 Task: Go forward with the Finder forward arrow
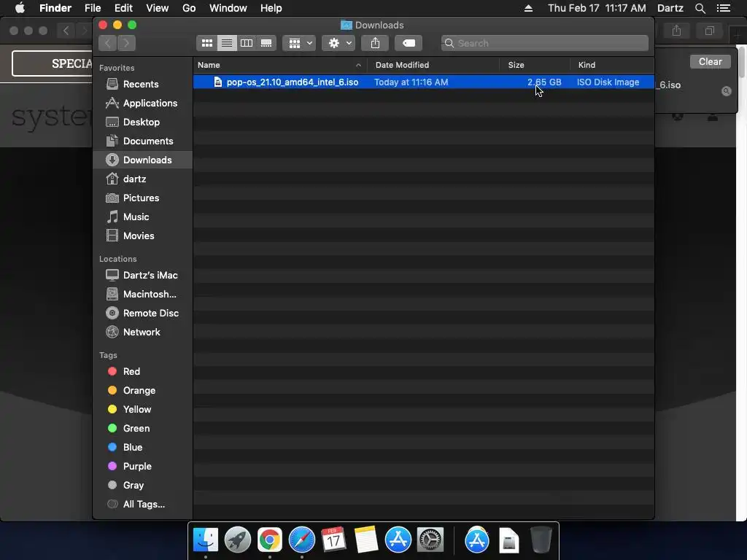(126, 43)
